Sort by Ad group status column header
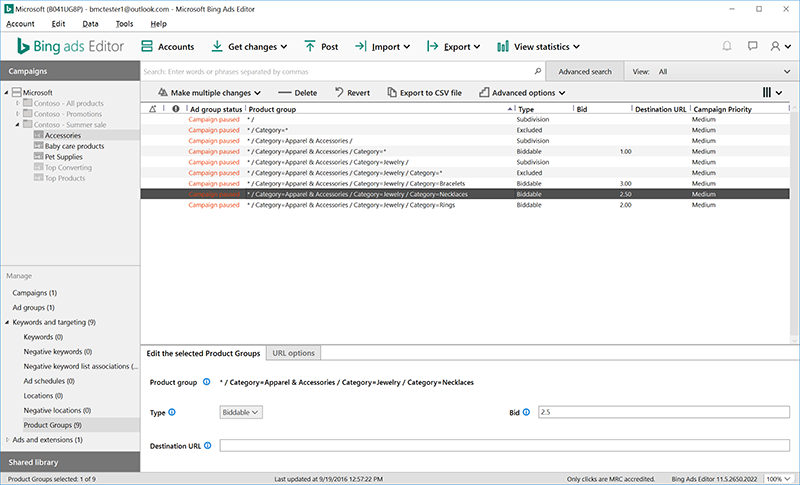 pos(216,109)
